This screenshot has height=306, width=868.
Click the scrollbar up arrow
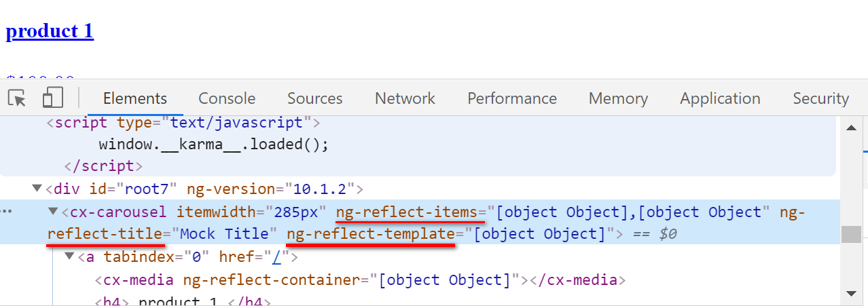point(850,128)
